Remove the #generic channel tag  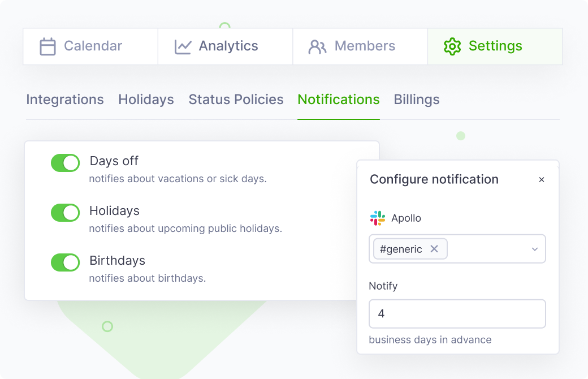(x=434, y=248)
